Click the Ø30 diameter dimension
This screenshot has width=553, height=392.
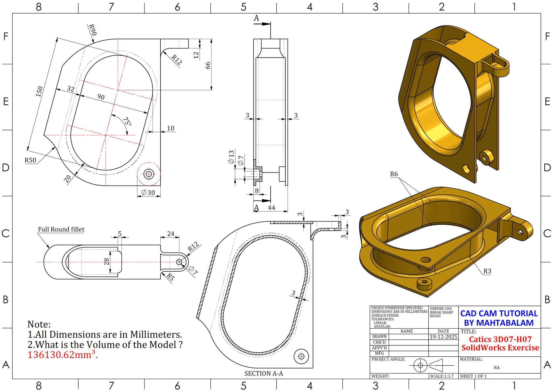pos(148,192)
